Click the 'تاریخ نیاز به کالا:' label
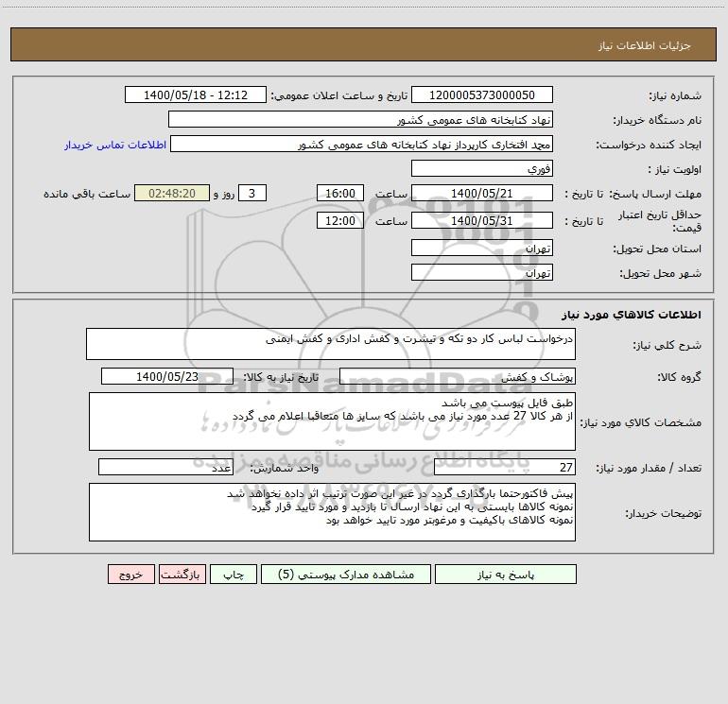The width and height of the screenshot is (728, 704). click(282, 377)
